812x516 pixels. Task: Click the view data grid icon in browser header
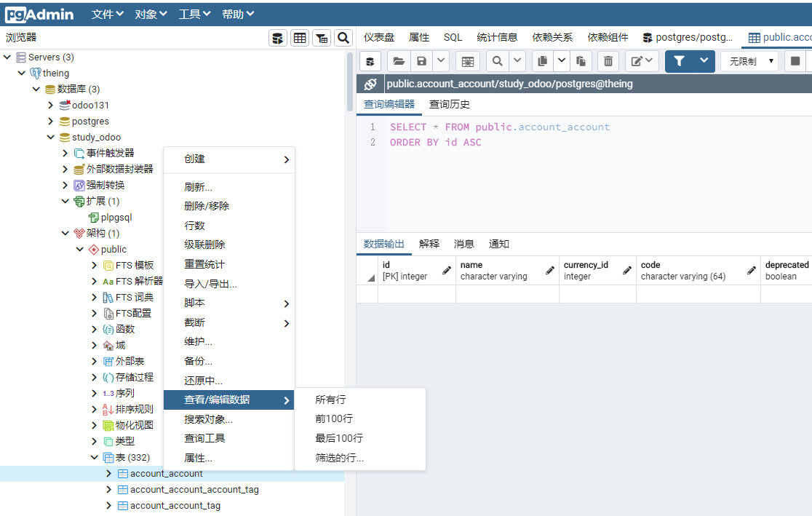[300, 38]
